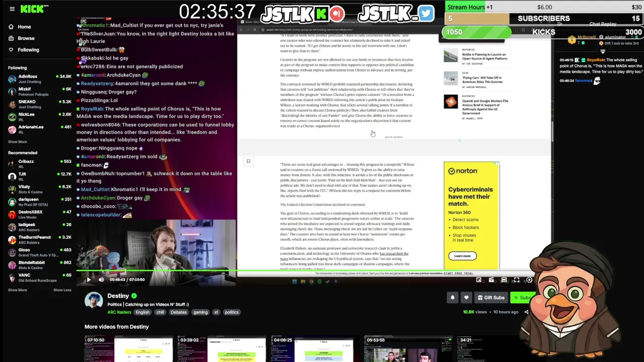
Task: Click "More videos from Destiny" heading
Action: 117,327
